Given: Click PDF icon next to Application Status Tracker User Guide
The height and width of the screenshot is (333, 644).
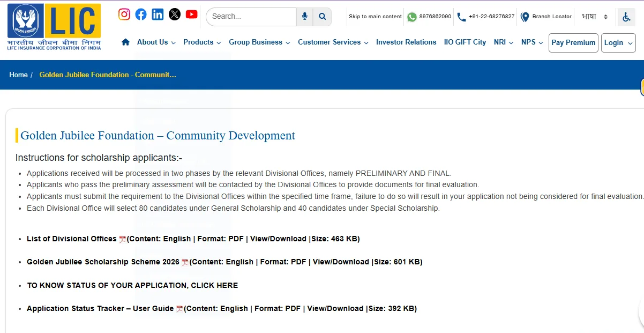Looking at the screenshot, I should pos(179,309).
